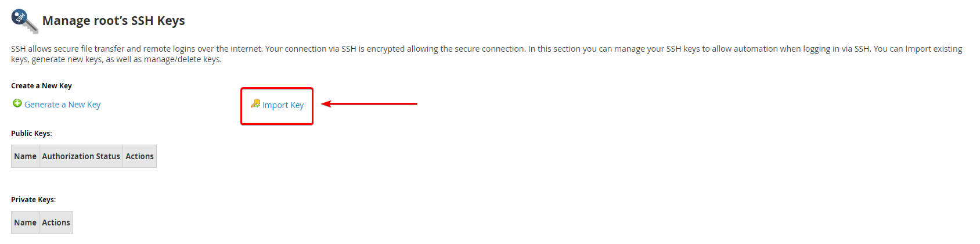Open the Import Key link
980x244 pixels.
pyautogui.click(x=283, y=105)
